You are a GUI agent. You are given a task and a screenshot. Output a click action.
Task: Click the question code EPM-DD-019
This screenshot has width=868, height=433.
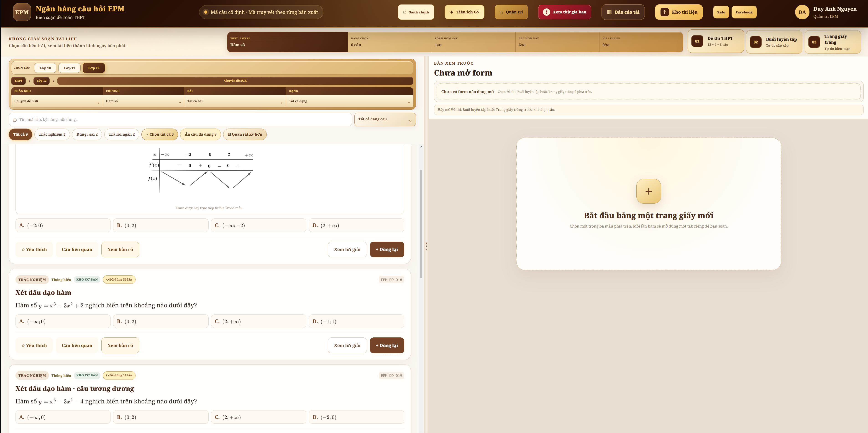[391, 376]
